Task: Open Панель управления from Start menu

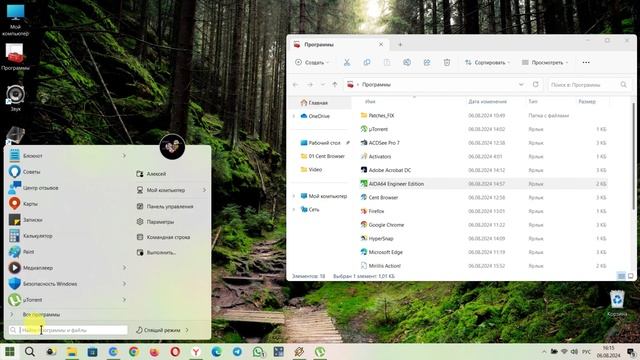Action: coord(170,207)
